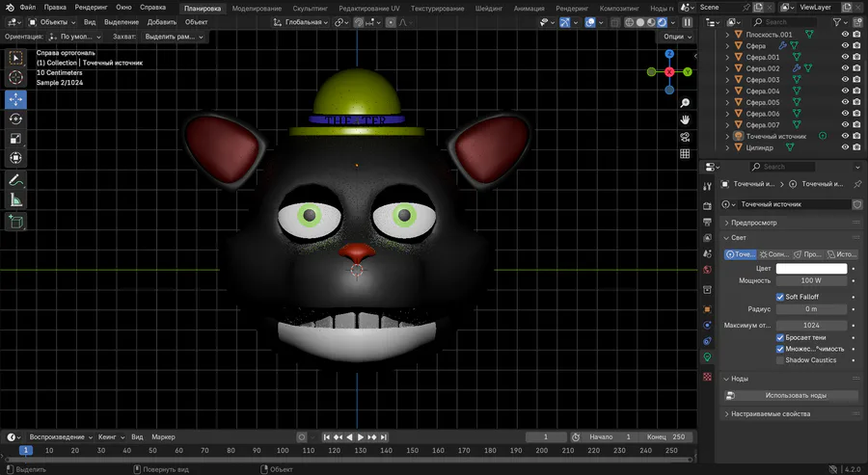Screen dimensions: 868x475
Task: Toggle camera view icon in viewport
Action: pyautogui.click(x=685, y=137)
